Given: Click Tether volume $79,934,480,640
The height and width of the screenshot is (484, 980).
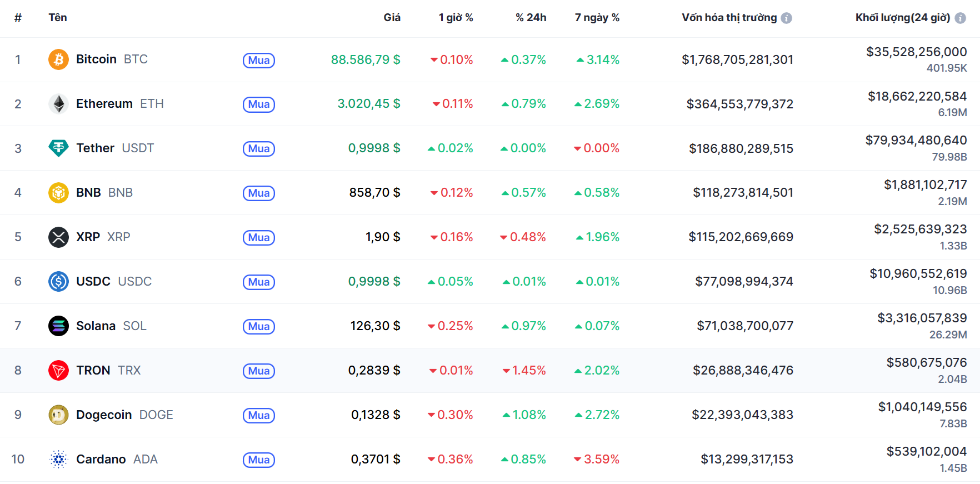Looking at the screenshot, I should [916, 141].
